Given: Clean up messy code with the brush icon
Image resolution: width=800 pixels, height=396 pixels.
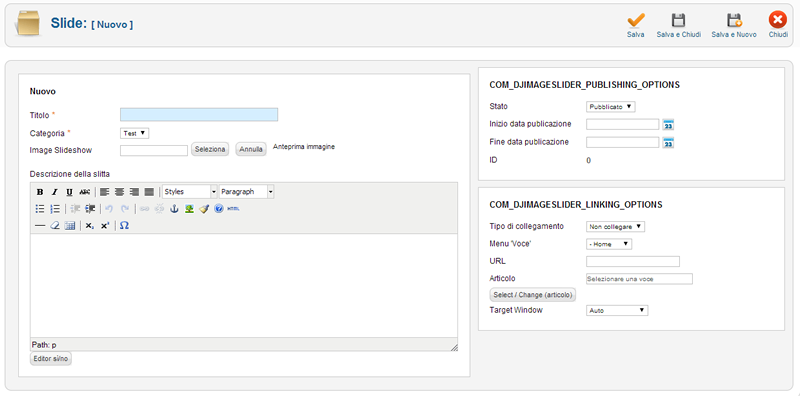Looking at the screenshot, I should click(204, 209).
